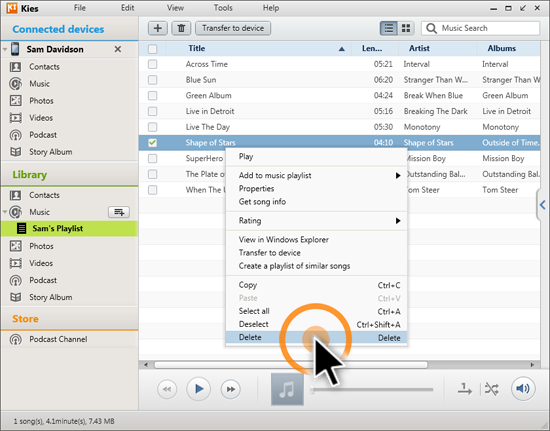Check the Live in Detroit checkbox

(x=153, y=111)
